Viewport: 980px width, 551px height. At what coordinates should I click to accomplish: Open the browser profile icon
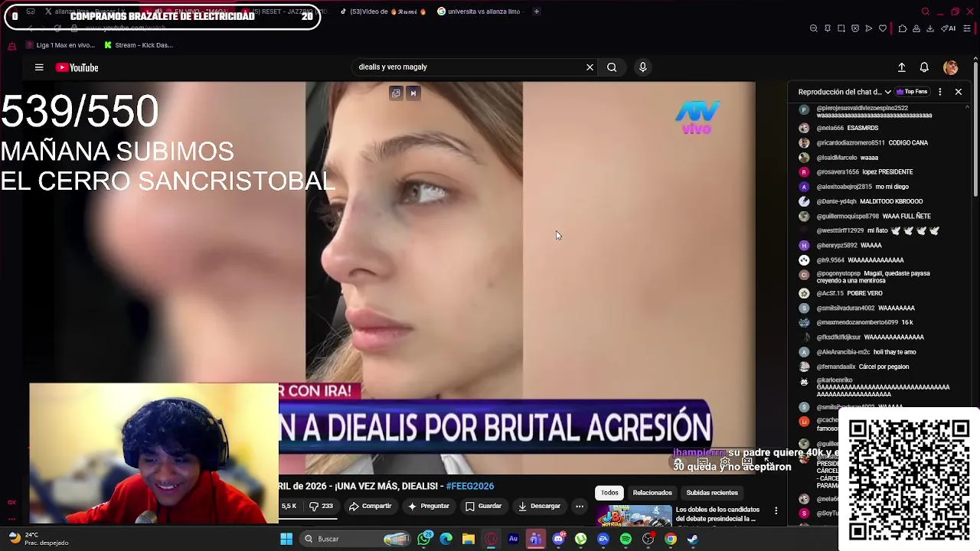916,28
